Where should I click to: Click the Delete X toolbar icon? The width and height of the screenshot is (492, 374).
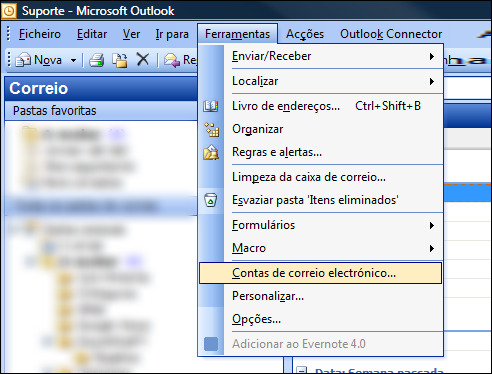143,60
